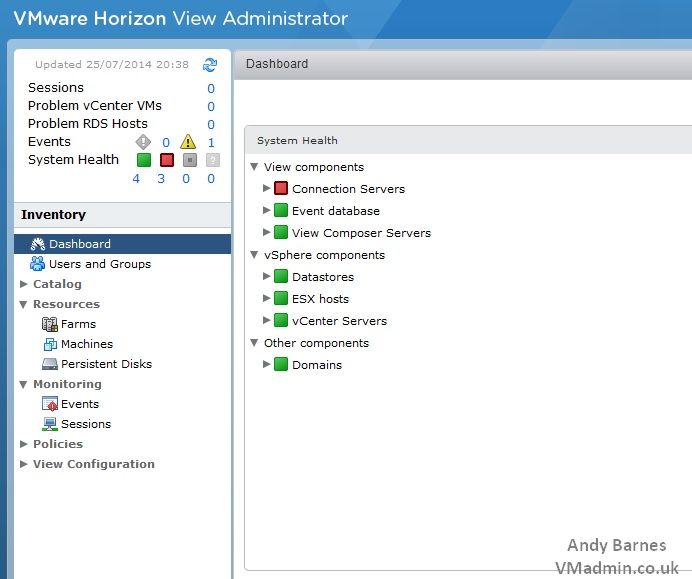Open Sessions under Monitoring
Image resolution: width=692 pixels, height=579 pixels.
click(86, 424)
